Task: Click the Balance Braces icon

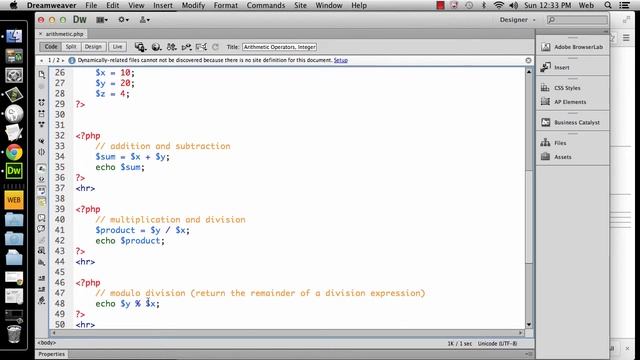Action: click(42, 152)
